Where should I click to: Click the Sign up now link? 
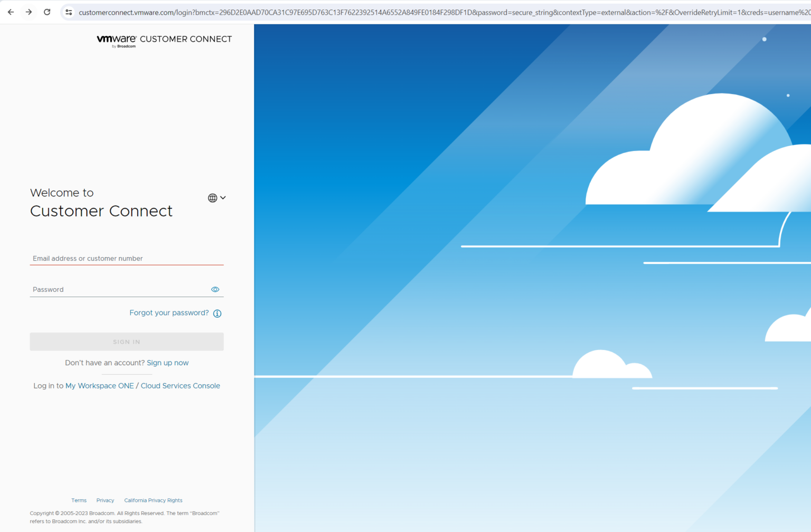167,363
